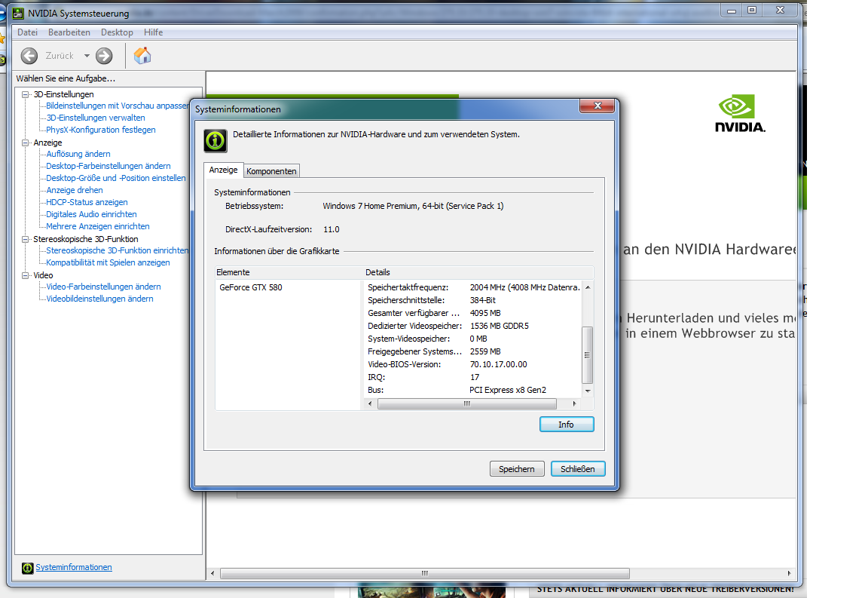The height and width of the screenshot is (598, 868).
Task: Open the Desktop menu
Action: [x=117, y=32]
